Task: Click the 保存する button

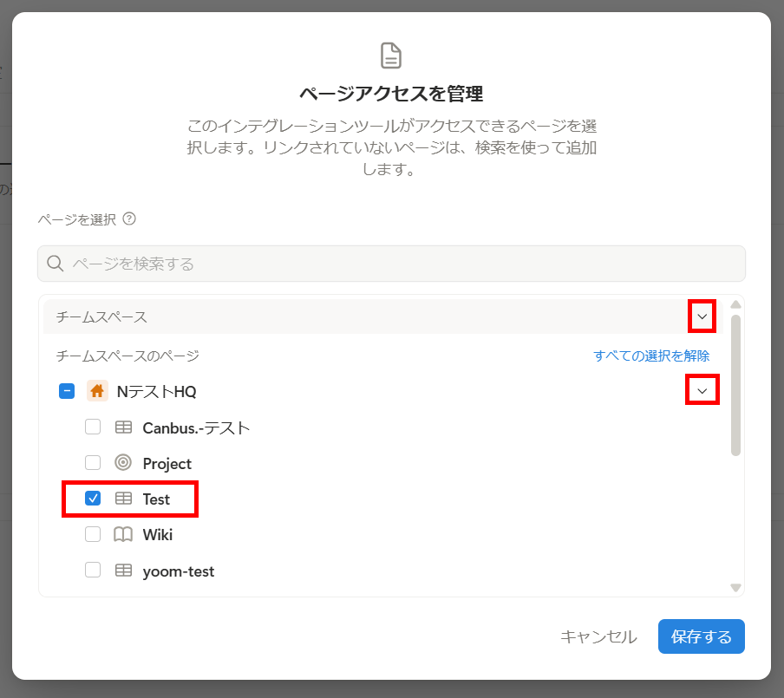Action: pyautogui.click(x=701, y=636)
